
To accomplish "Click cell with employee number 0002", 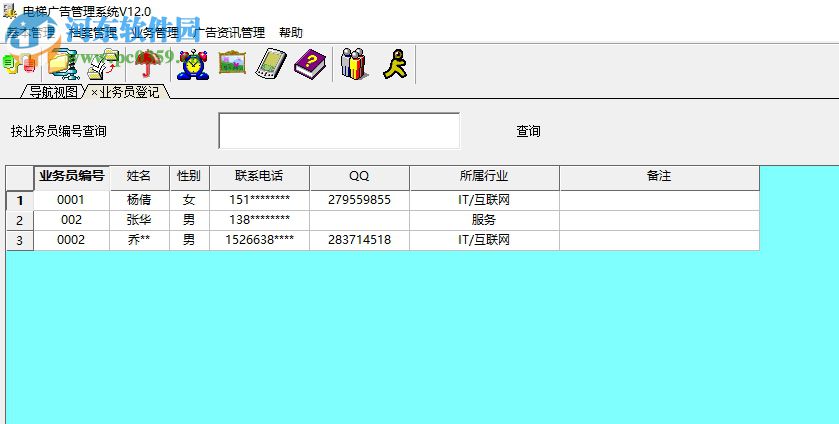I will (x=71, y=240).
